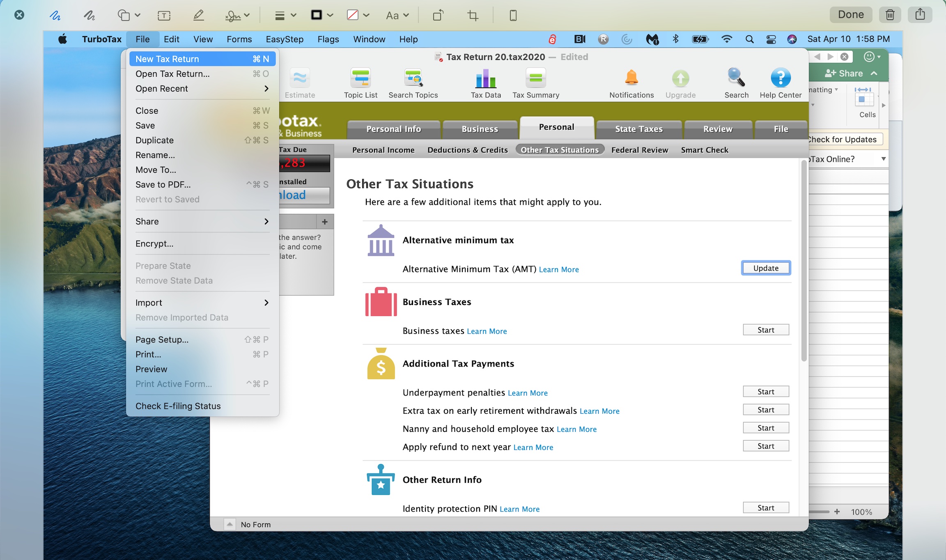Open Spotlight search in menu bar
Screen dimensions: 946x560
pos(749,39)
